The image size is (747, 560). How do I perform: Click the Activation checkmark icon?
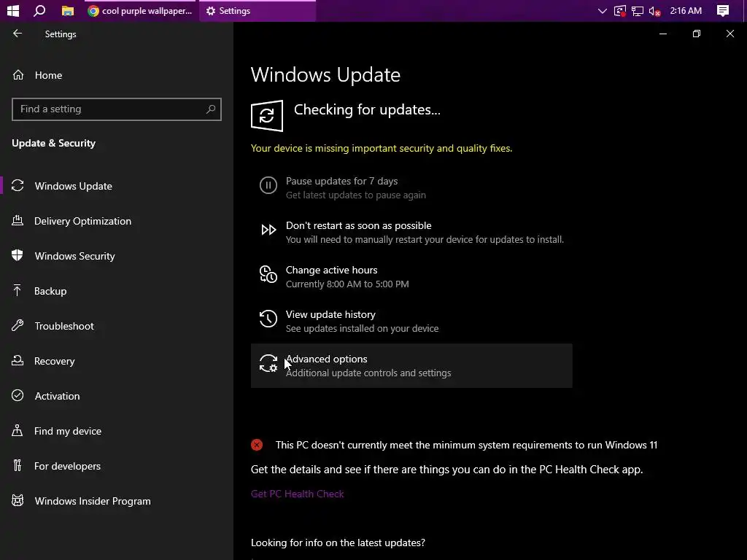pos(18,395)
